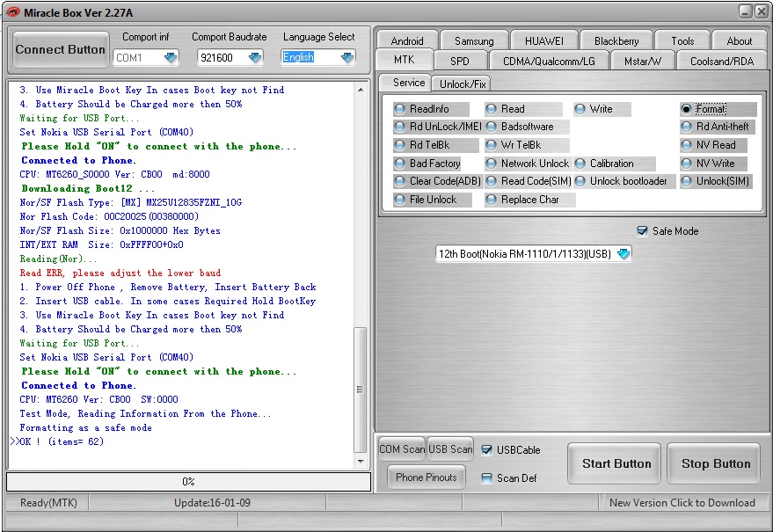Click the log scrollbar up arrow
773x532 pixels.
pos(361,90)
